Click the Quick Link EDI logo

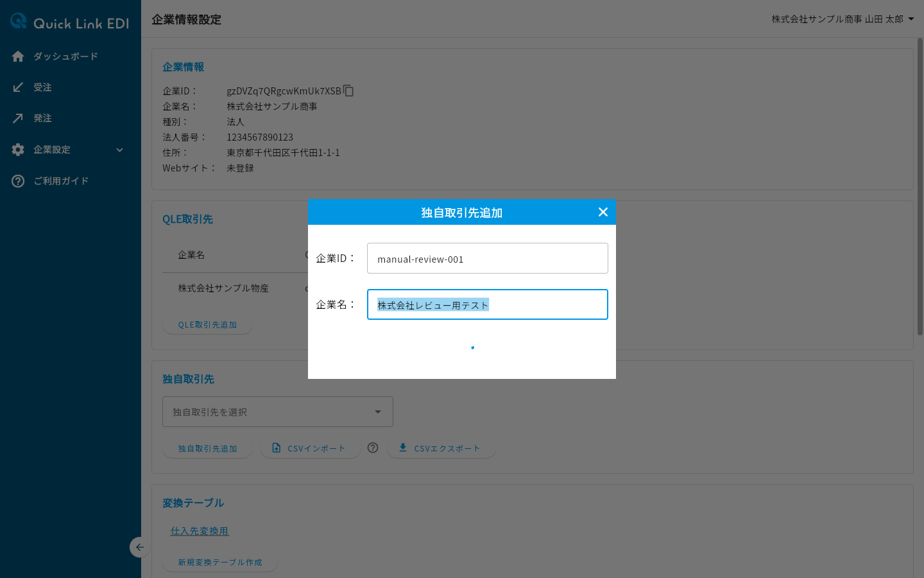click(x=70, y=22)
